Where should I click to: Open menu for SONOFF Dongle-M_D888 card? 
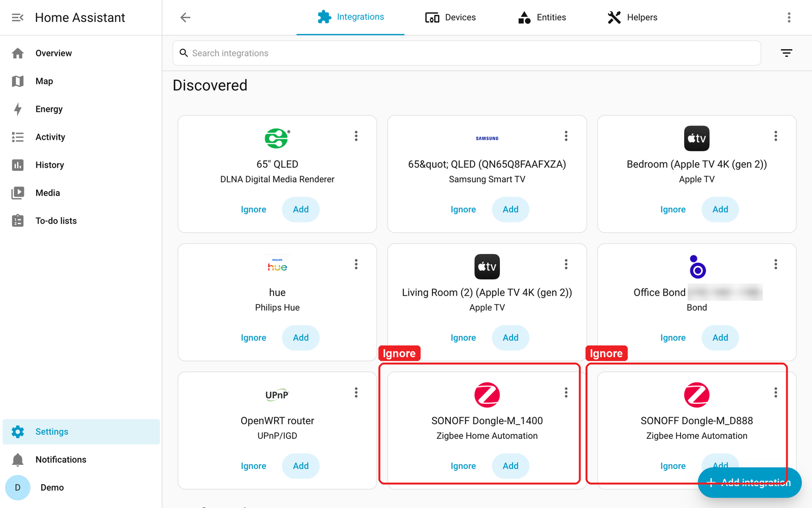775,393
